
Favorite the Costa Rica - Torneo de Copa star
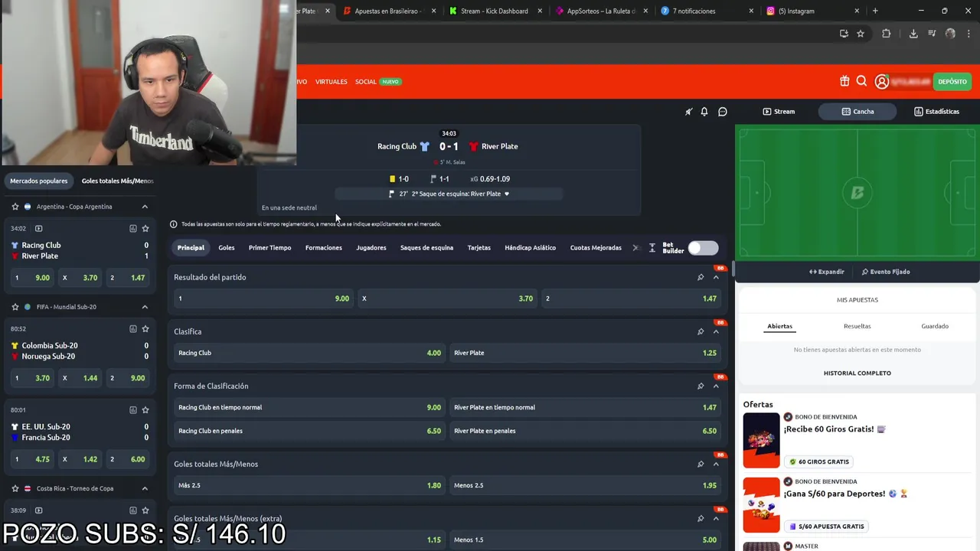(15, 488)
